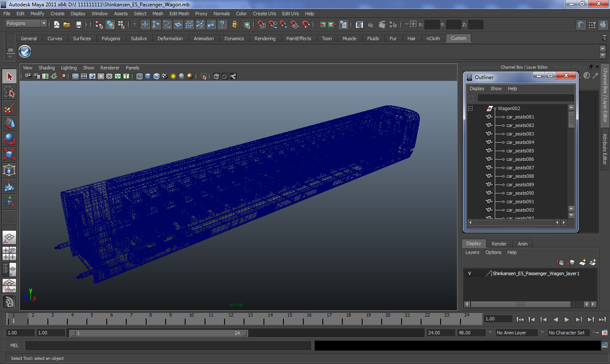The image size is (610, 364).
Task: Click the MEL command input field
Action: [168, 345]
